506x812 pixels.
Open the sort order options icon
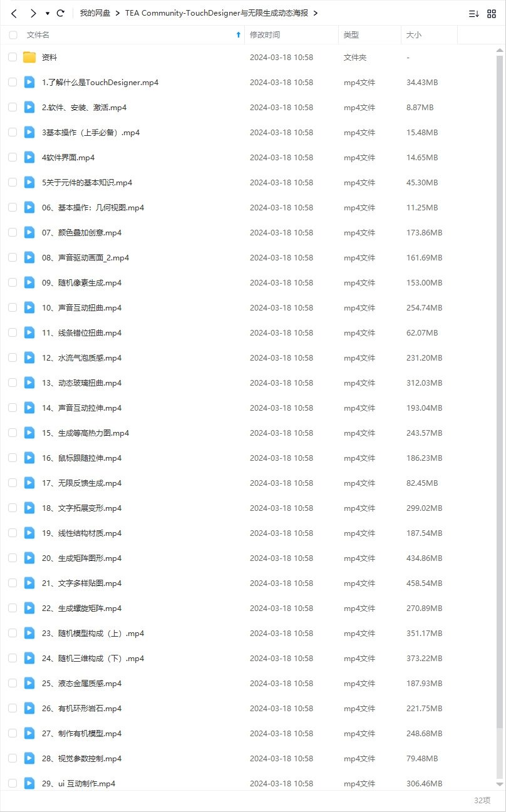click(x=474, y=14)
